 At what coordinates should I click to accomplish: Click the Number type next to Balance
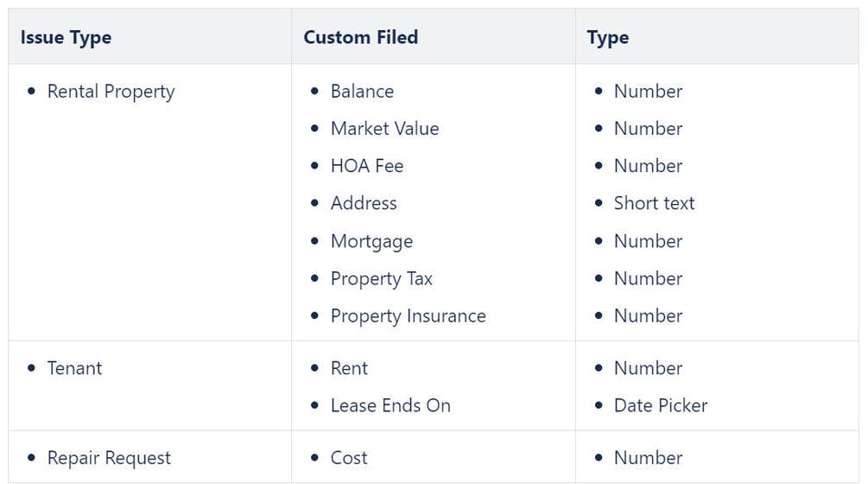coord(648,92)
